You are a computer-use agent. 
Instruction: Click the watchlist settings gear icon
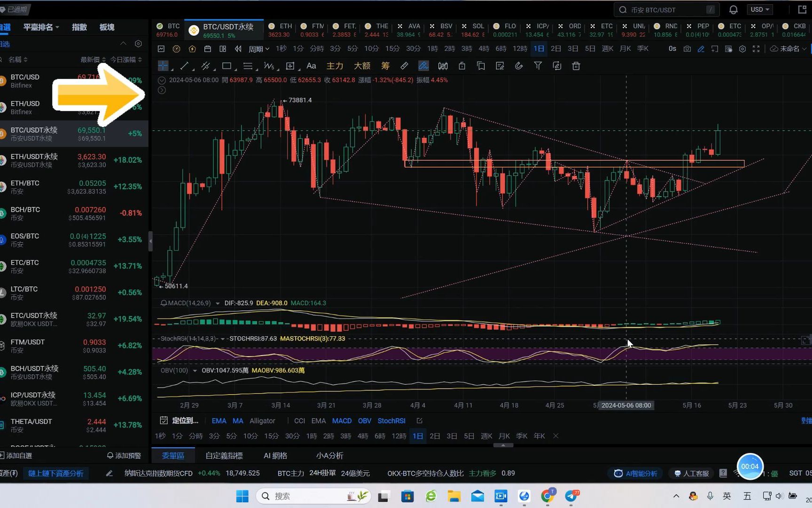tap(138, 44)
